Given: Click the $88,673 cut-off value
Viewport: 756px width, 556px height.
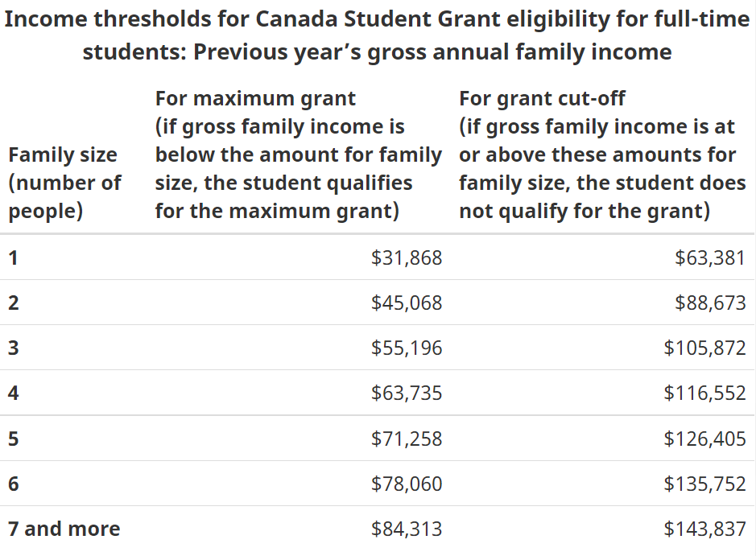Looking at the screenshot, I should coord(710,303).
